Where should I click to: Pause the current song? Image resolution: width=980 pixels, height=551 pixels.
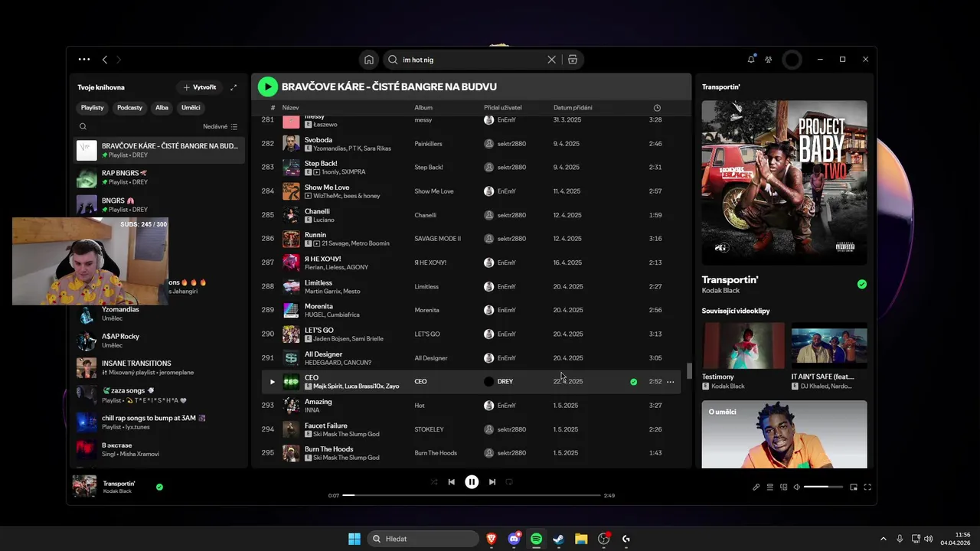(x=472, y=482)
